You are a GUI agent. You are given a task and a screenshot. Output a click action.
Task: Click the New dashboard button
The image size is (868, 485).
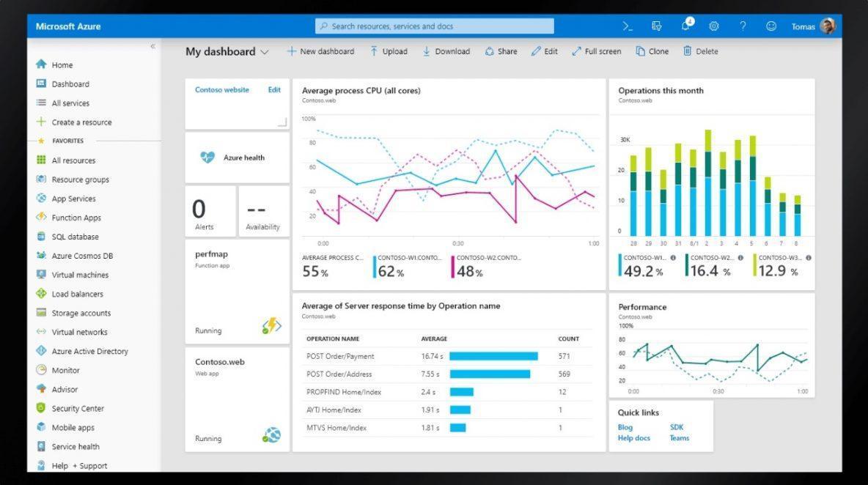click(x=320, y=51)
